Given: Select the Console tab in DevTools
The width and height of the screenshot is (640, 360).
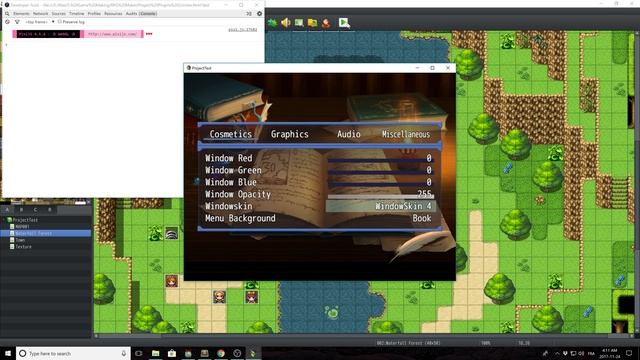Looking at the screenshot, I should pyautogui.click(x=148, y=13).
